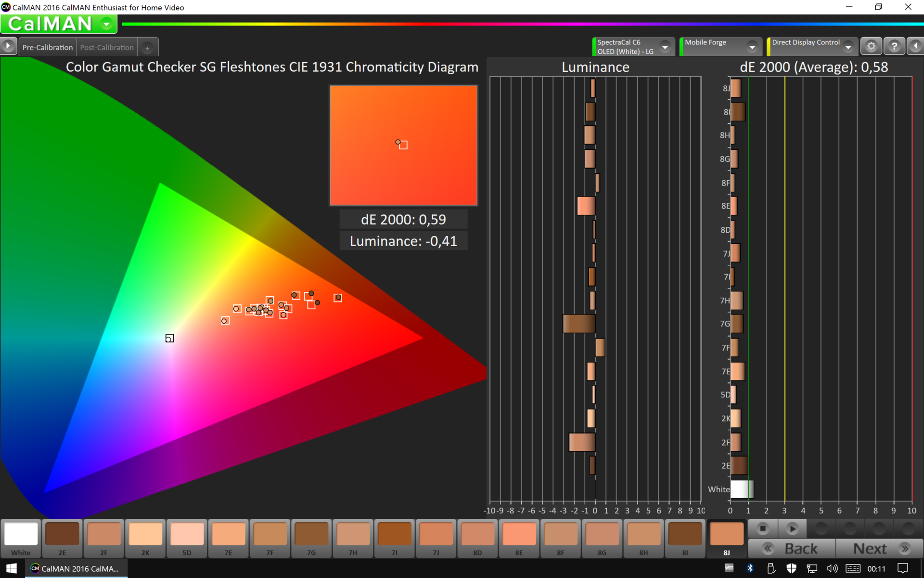Click the White bar in dE 2000 chart
Screen dimensions: 924x578
pos(742,489)
